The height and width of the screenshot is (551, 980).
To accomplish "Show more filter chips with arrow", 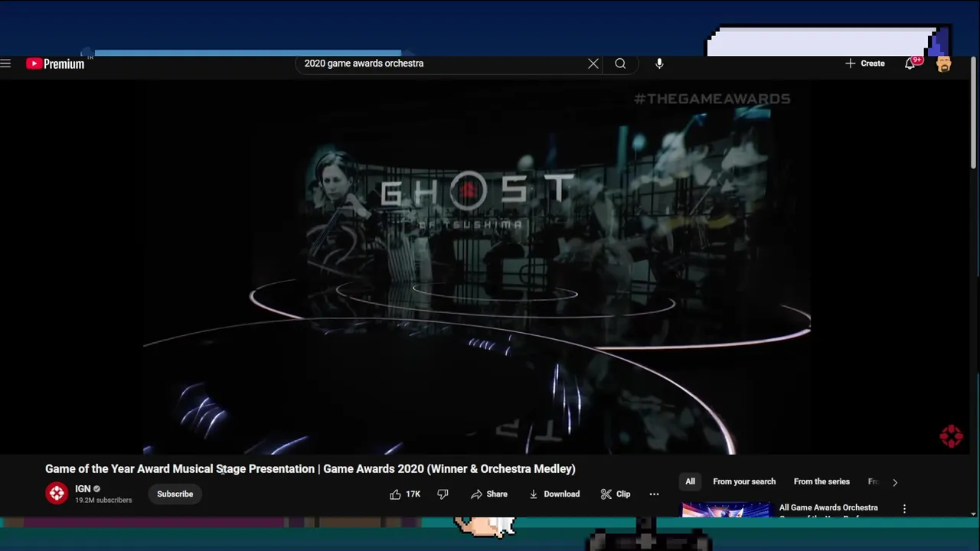I will (894, 482).
